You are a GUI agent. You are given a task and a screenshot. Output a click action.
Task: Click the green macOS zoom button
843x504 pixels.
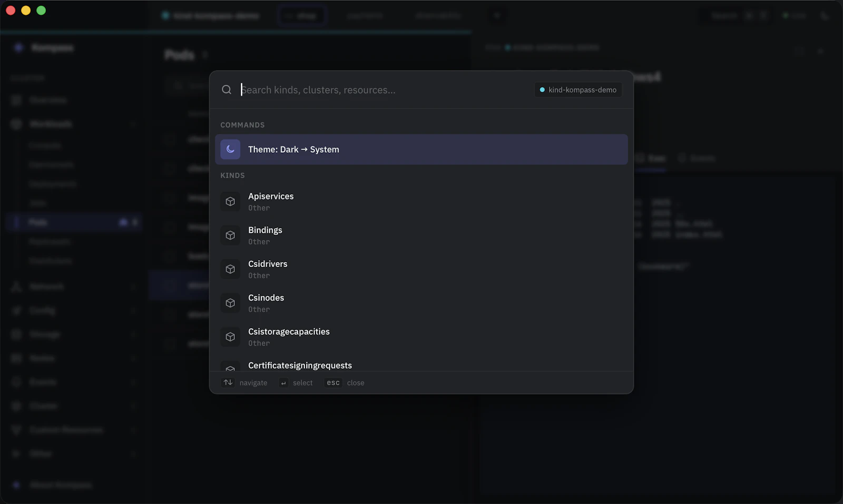coord(41,11)
